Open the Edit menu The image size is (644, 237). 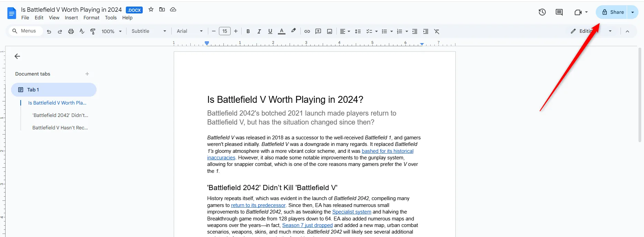[x=39, y=18]
